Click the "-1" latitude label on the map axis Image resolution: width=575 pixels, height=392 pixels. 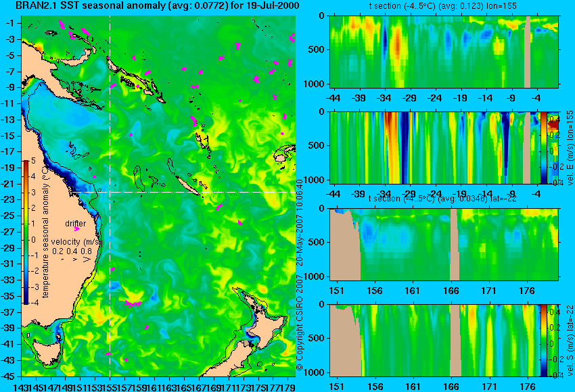pos(11,23)
